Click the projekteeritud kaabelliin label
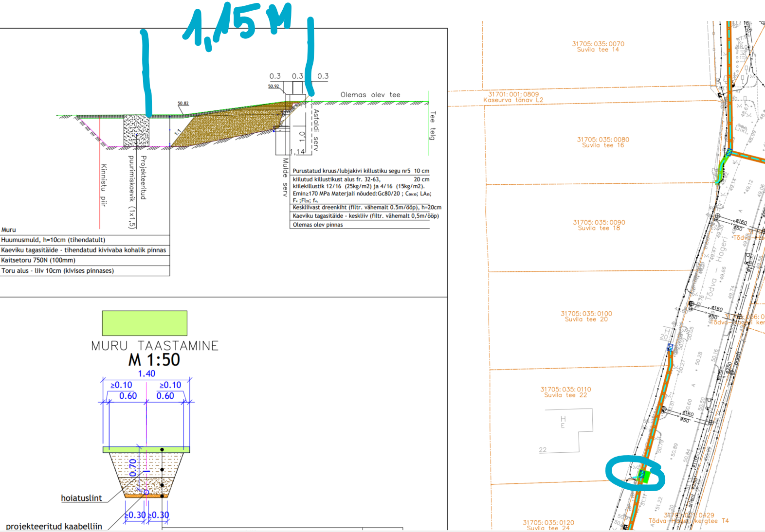The image size is (765, 532). tap(54, 526)
